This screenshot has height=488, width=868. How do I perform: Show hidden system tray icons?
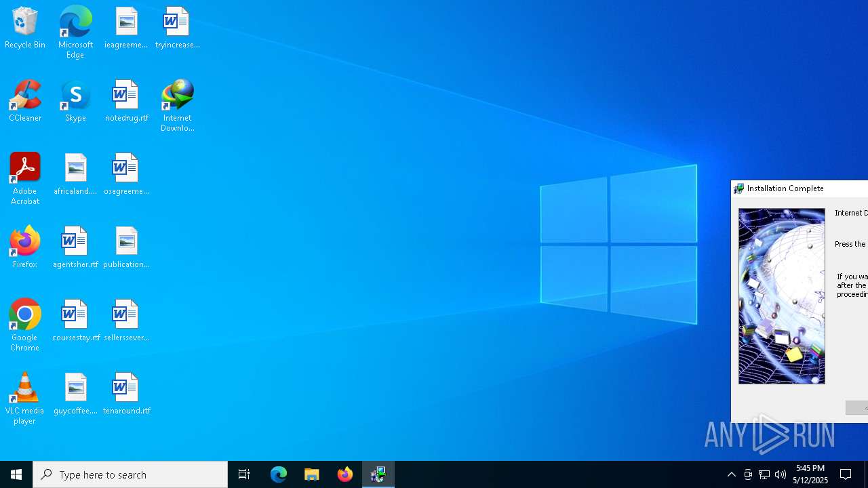click(731, 474)
